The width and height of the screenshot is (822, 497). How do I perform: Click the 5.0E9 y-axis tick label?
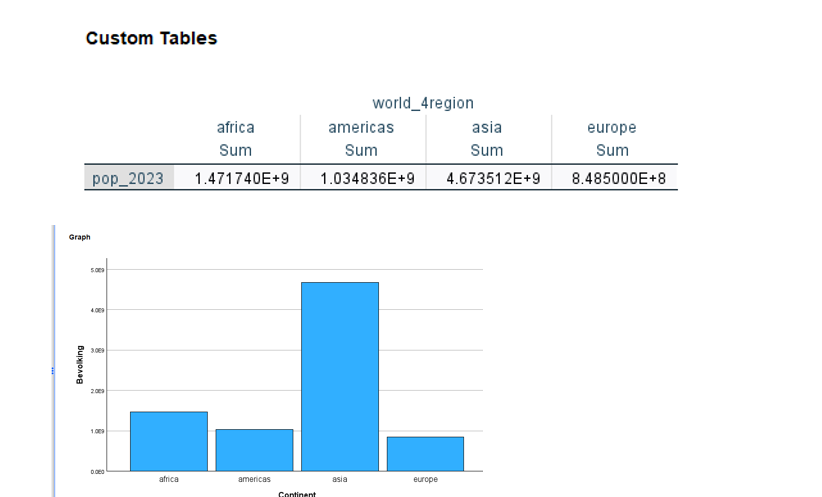(97, 270)
